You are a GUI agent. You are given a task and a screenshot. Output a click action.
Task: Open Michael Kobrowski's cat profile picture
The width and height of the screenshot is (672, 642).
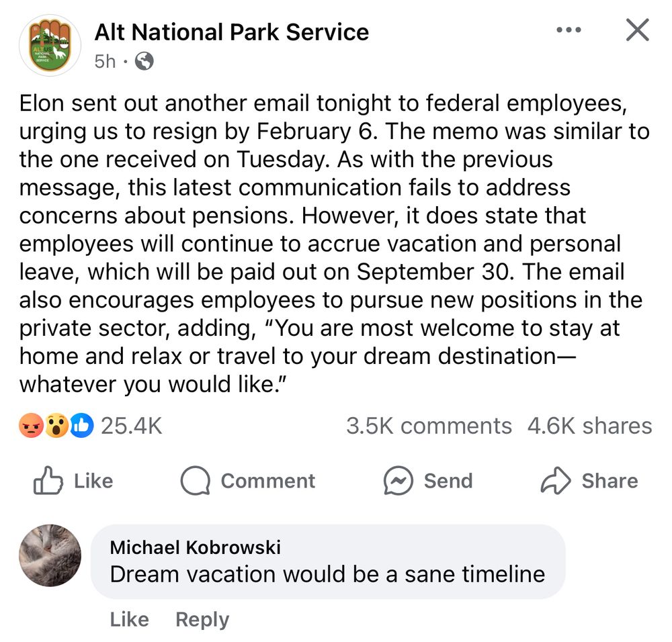(50, 555)
